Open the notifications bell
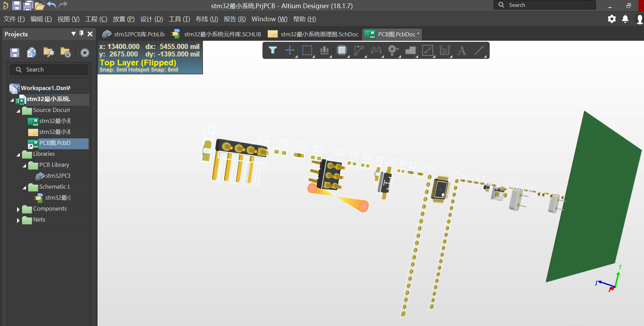644x326 pixels. click(x=625, y=19)
